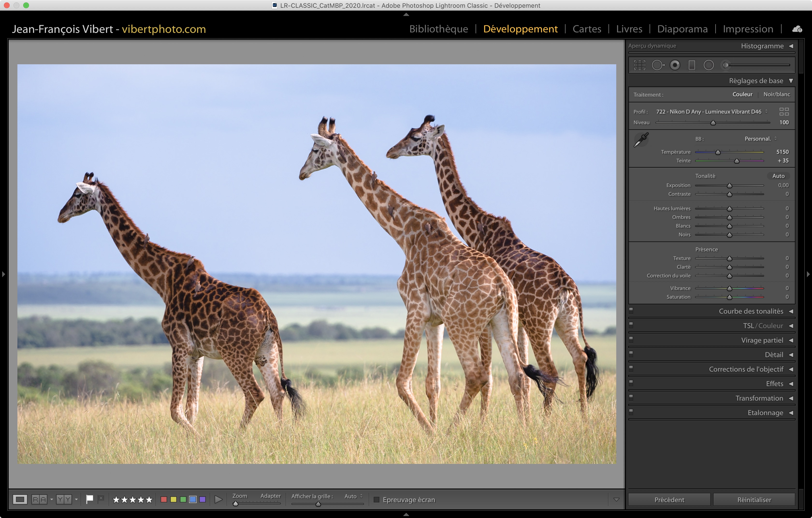Select the Graduated Filter tool
The height and width of the screenshot is (518, 812).
pyautogui.click(x=692, y=65)
